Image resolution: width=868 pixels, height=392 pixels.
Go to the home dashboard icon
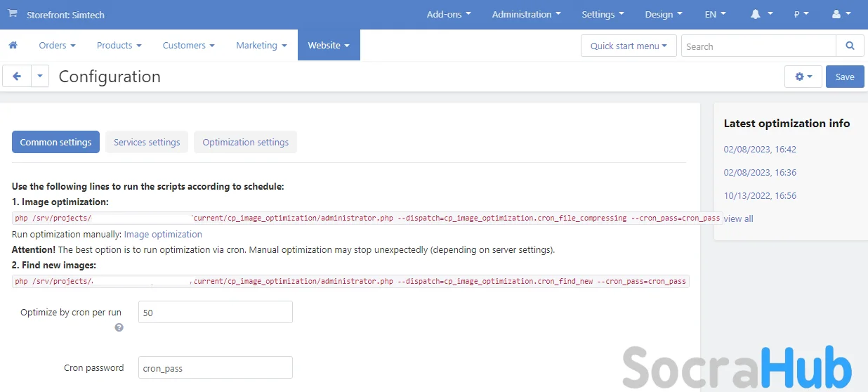[x=13, y=46]
